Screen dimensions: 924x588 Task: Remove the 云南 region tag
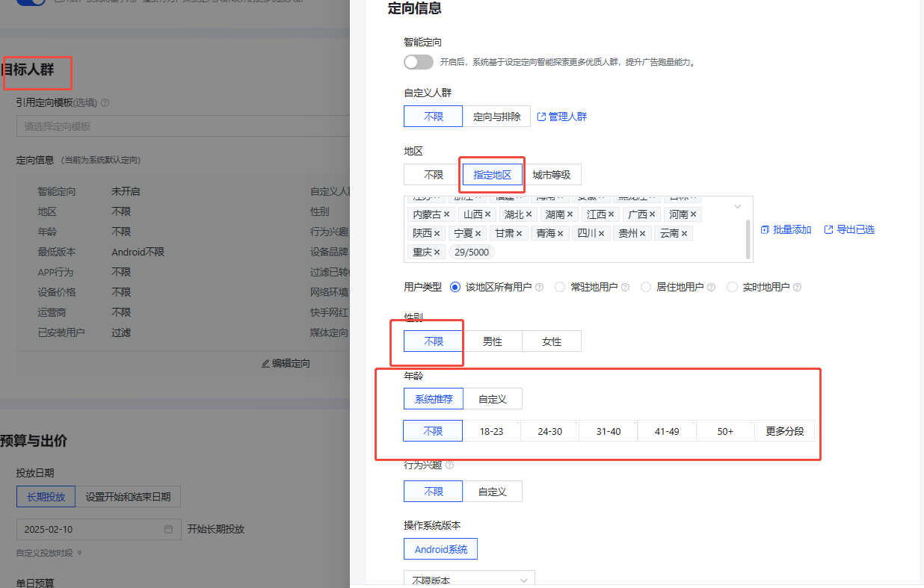[683, 233]
